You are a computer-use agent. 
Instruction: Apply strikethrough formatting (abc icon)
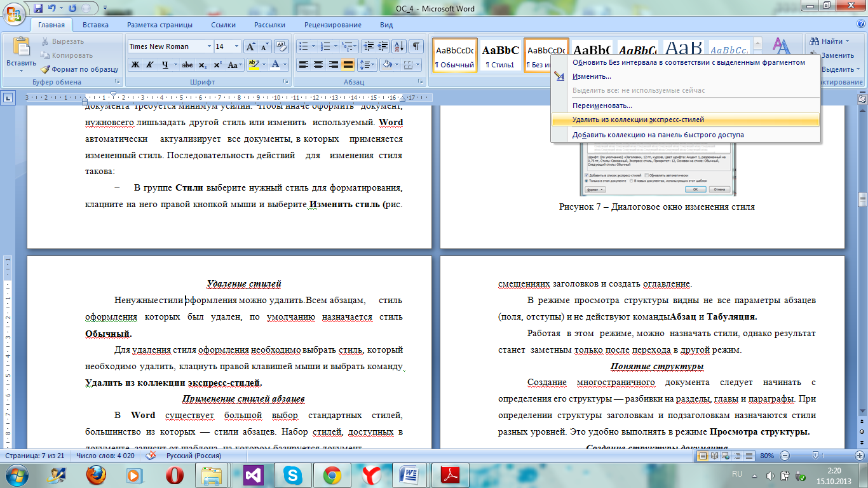187,65
